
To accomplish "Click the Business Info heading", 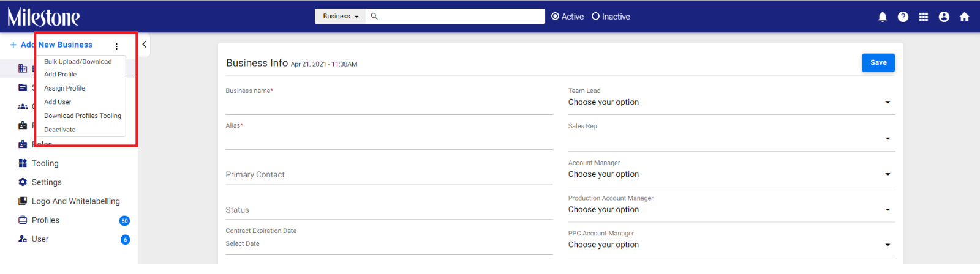I will coord(257,63).
